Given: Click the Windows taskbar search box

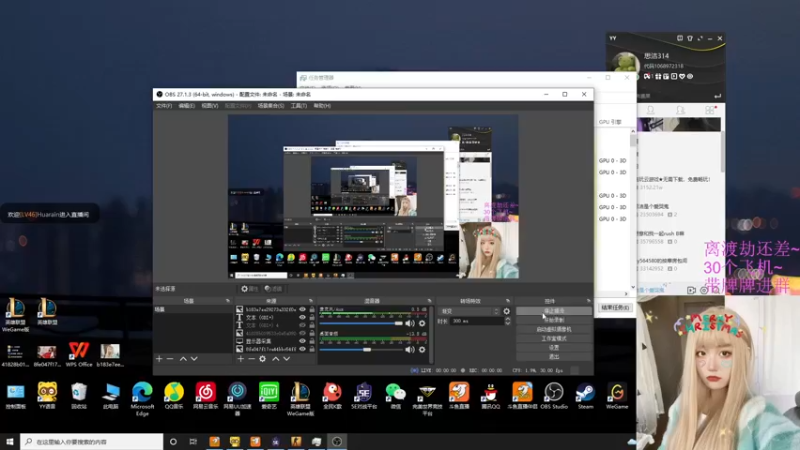Looking at the screenshot, I should [92, 441].
